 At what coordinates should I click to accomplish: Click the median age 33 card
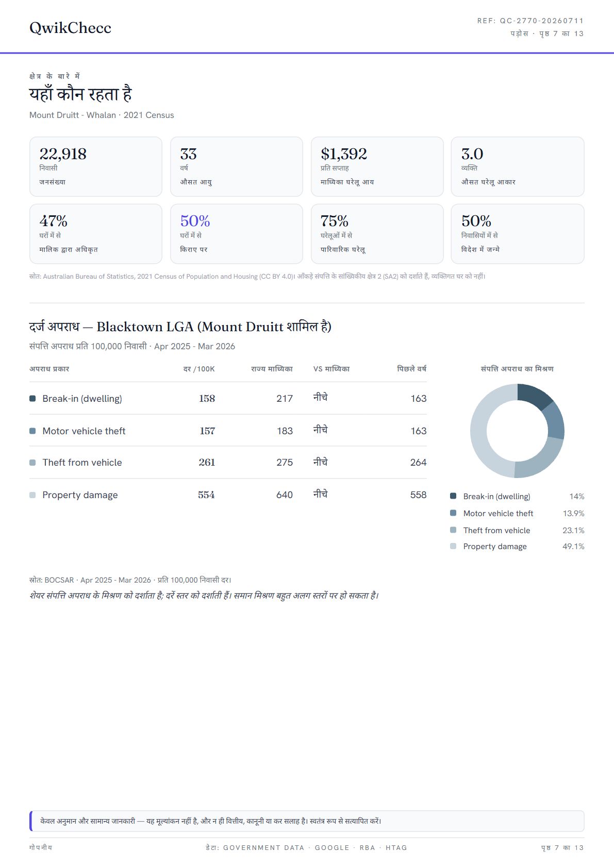[x=237, y=166]
